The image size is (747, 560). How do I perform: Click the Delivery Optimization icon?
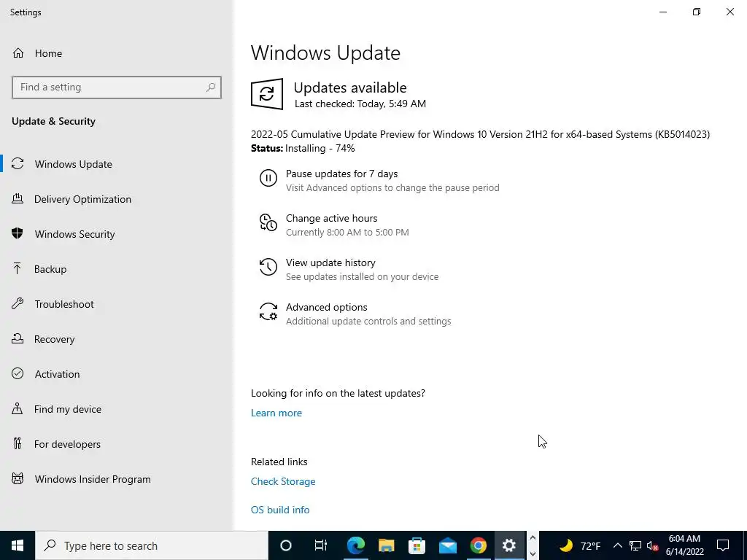18,198
